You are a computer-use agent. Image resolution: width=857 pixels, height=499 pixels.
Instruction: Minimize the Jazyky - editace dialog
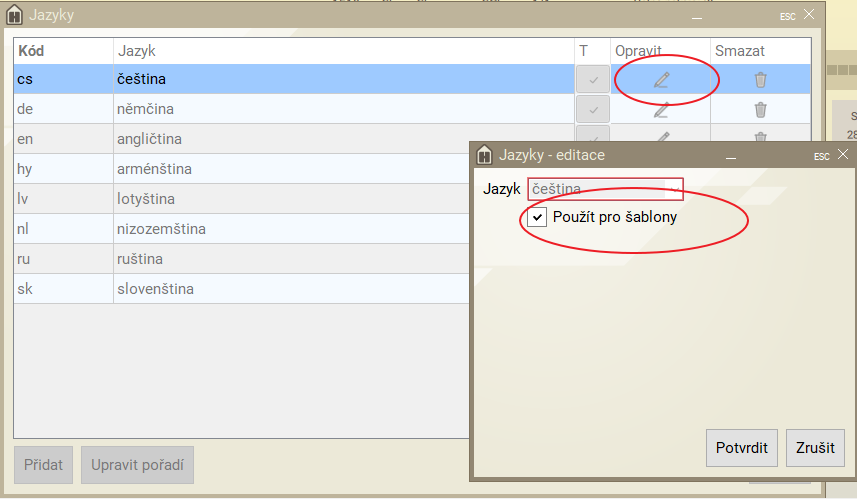733,156
